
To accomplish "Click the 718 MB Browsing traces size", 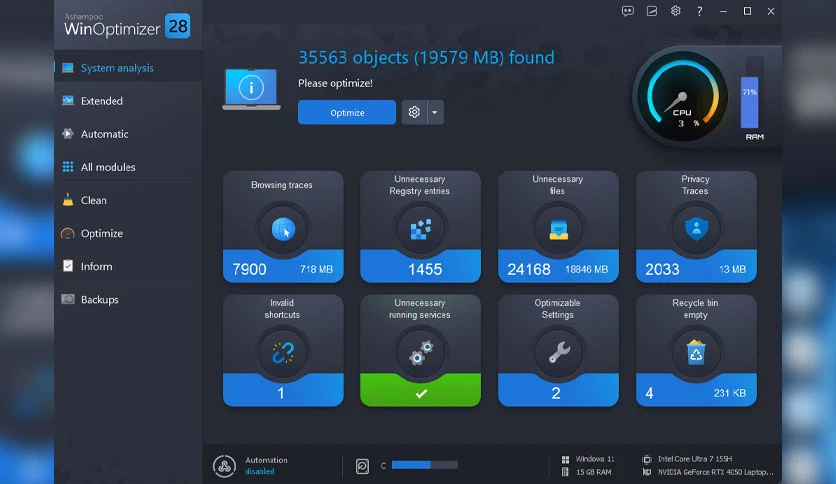I will pos(316,270).
